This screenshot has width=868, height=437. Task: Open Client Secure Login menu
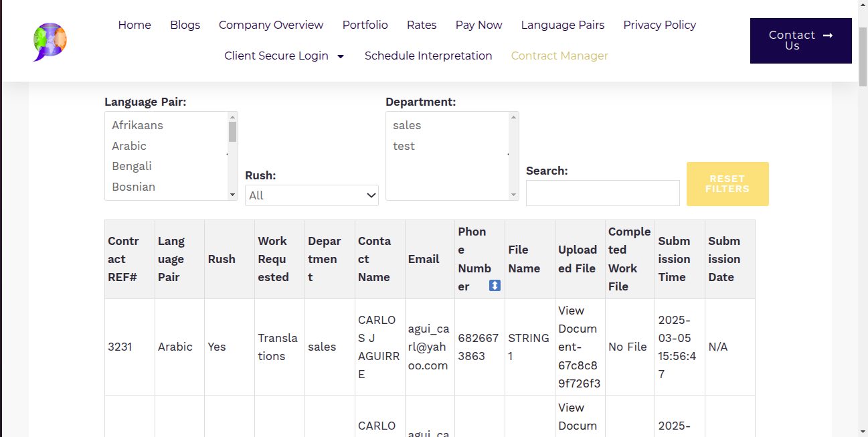click(x=276, y=56)
